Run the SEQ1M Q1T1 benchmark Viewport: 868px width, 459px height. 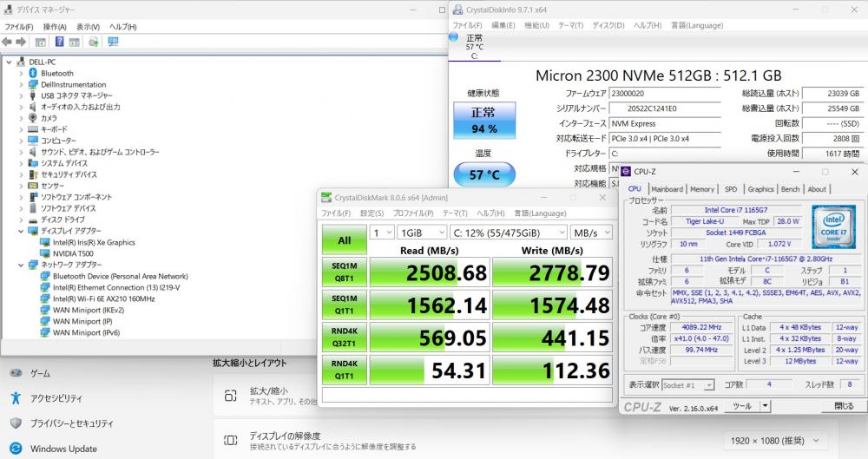coord(345,305)
